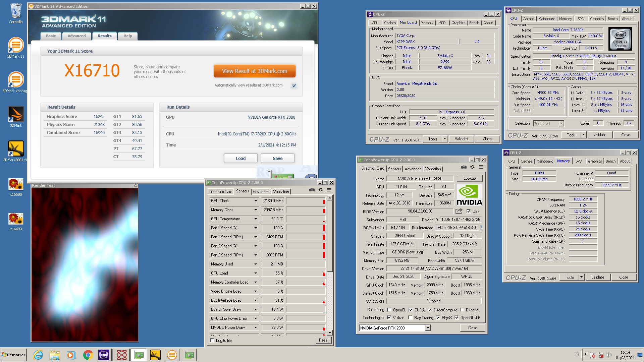Viewport: 644px width, 362px height.
Task: Click the GPU-Z Sensors vertical scrollbar down arrow
Action: (330, 333)
